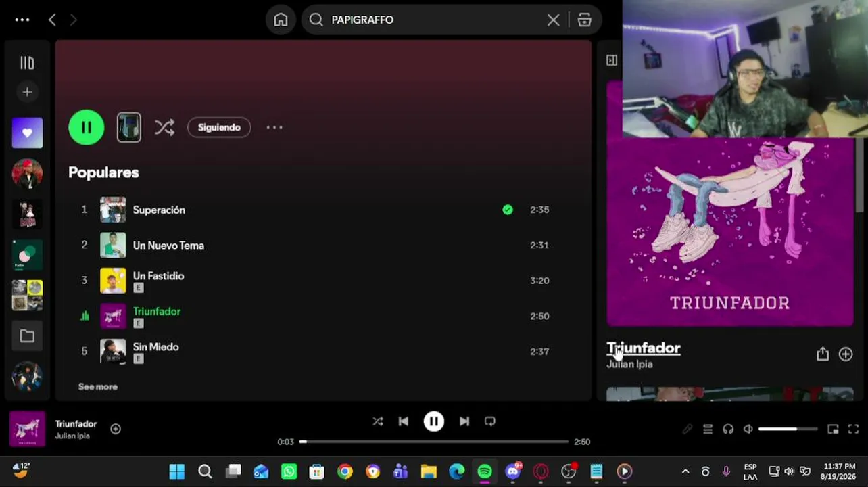
Task: Add the current song to library from the player bar
Action: pos(116,429)
